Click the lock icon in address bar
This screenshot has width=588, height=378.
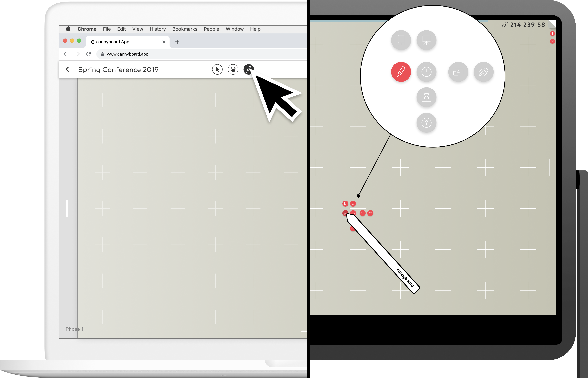[102, 54]
